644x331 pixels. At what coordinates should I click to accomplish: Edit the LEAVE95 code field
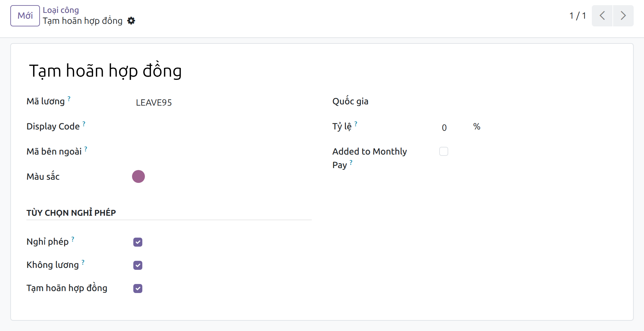click(222, 102)
